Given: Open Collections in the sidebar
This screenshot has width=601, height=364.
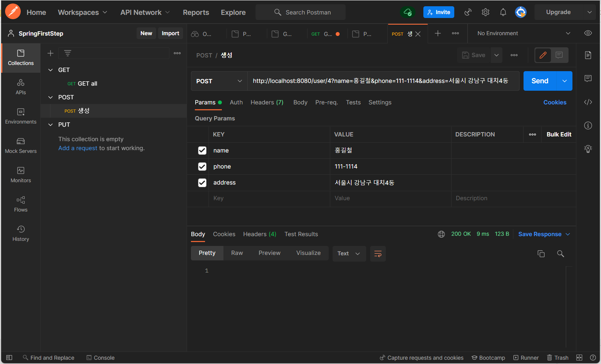Looking at the screenshot, I should (x=21, y=57).
